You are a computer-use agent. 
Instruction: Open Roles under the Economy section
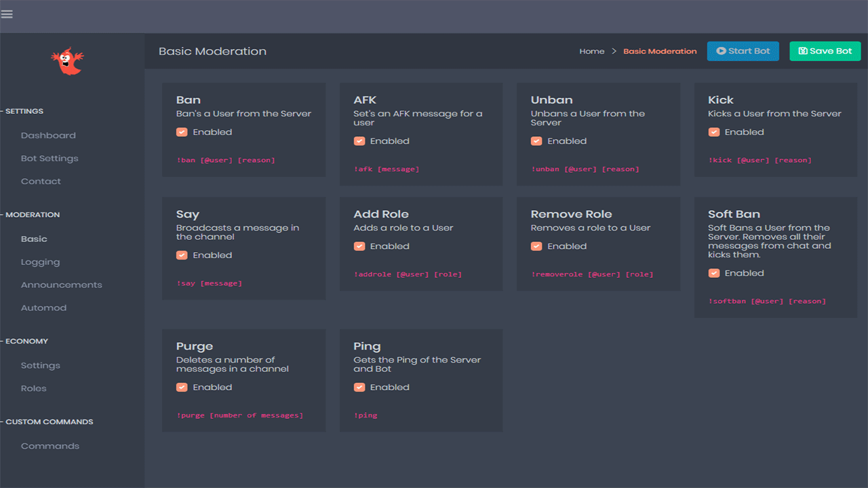[x=33, y=388]
